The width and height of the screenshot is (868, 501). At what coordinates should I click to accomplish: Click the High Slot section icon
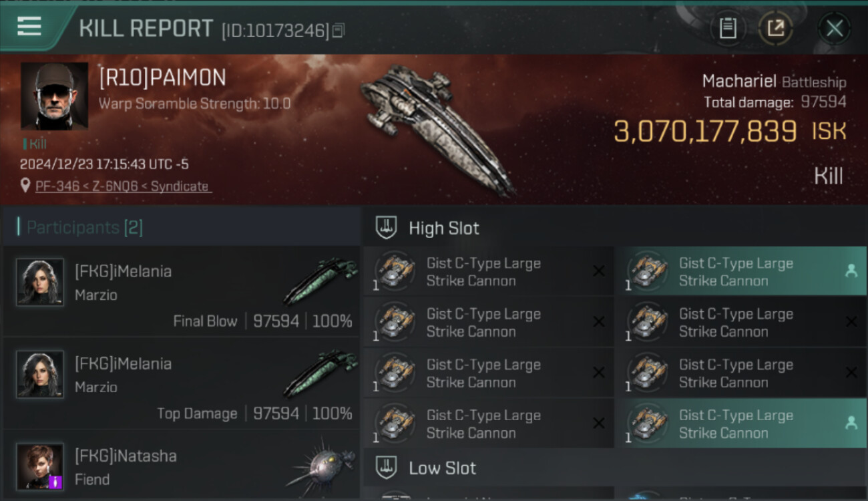click(387, 228)
